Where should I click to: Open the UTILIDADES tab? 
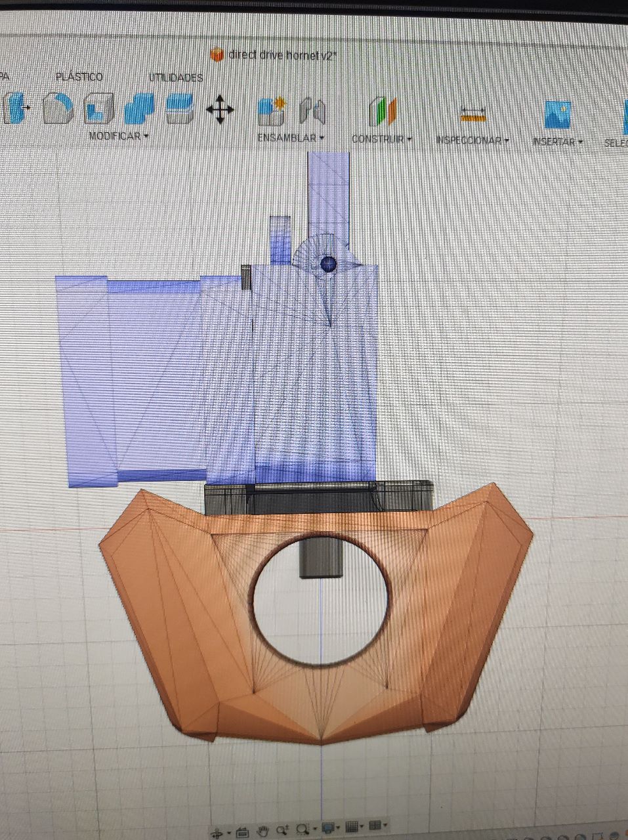coord(175,77)
